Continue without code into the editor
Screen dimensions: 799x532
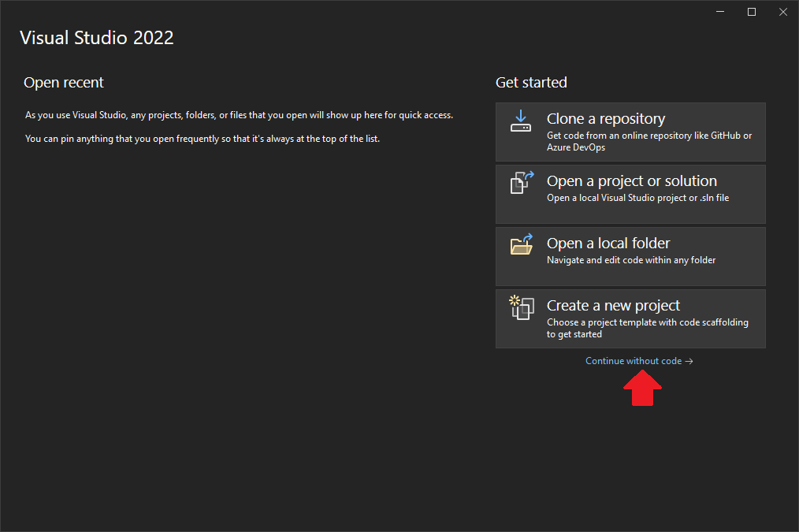click(x=633, y=360)
